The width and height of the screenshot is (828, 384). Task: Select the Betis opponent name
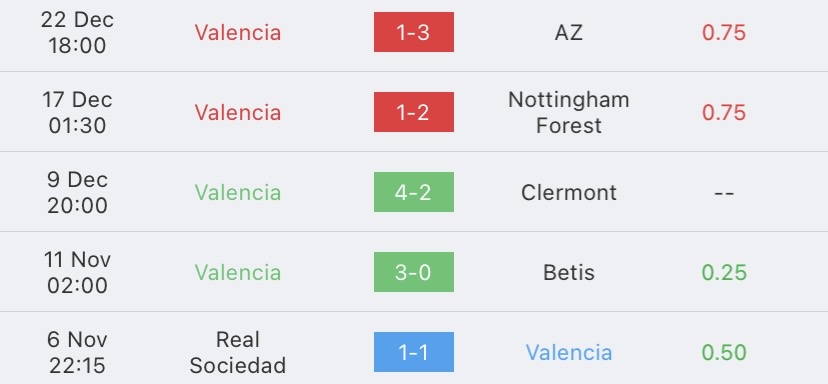(569, 273)
